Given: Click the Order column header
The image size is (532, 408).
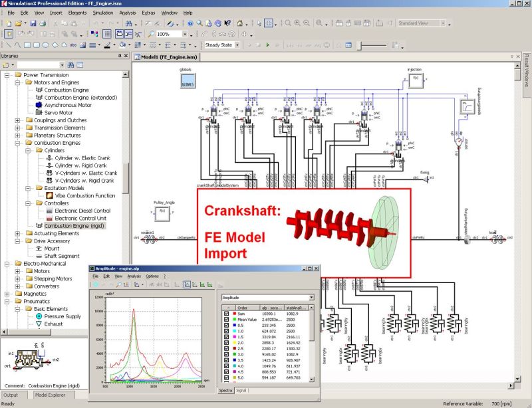Looking at the screenshot, I should click(x=246, y=308).
